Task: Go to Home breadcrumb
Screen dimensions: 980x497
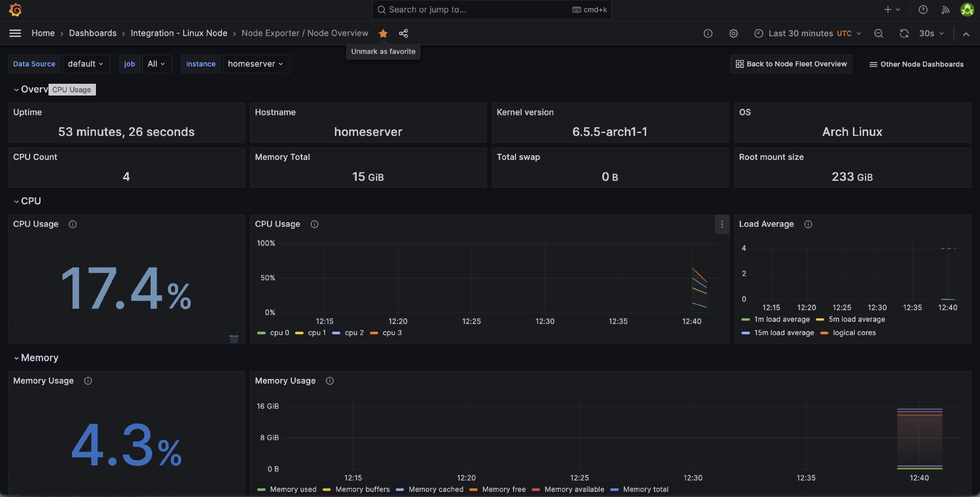Action: point(43,33)
